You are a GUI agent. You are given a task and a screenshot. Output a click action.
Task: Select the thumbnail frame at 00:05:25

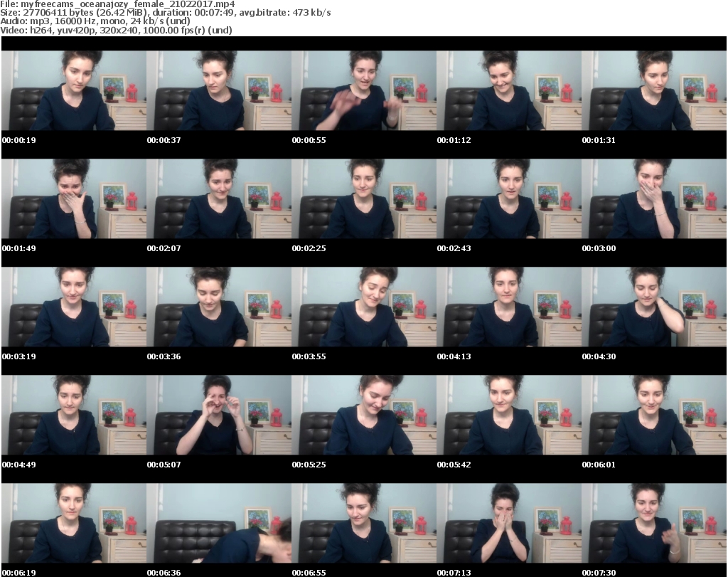pos(363,415)
